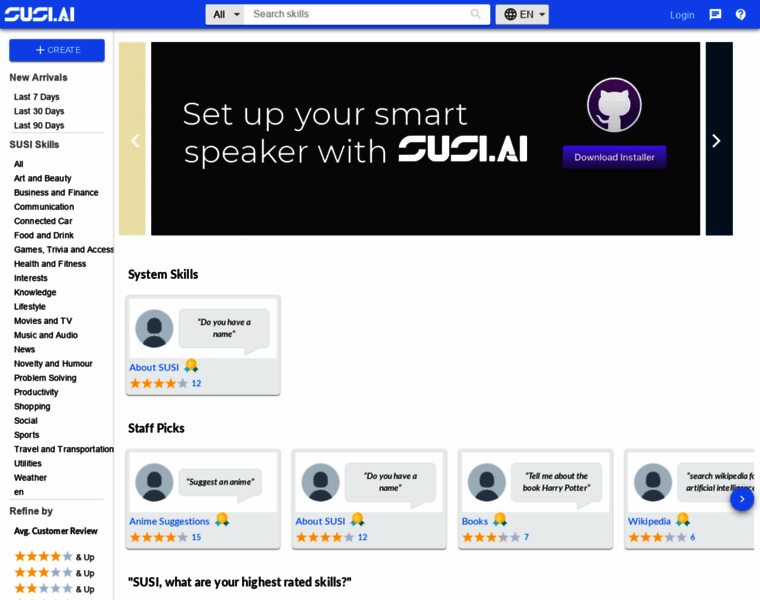760x600 pixels.
Task: Open the chat bubble icon in header
Action: (x=715, y=15)
